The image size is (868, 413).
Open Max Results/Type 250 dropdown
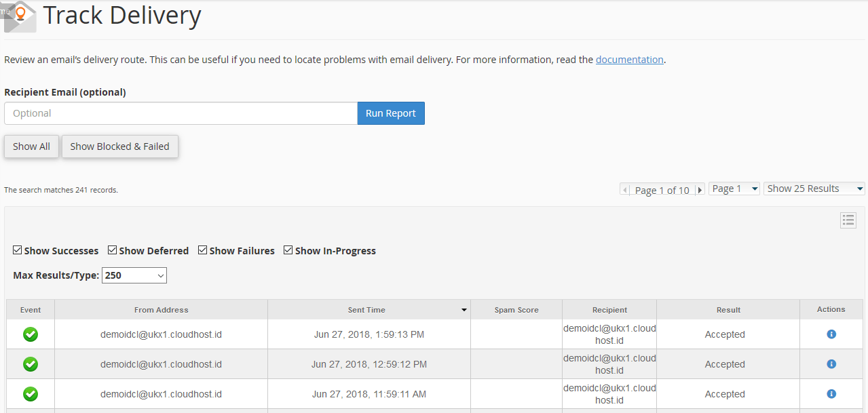pos(134,275)
